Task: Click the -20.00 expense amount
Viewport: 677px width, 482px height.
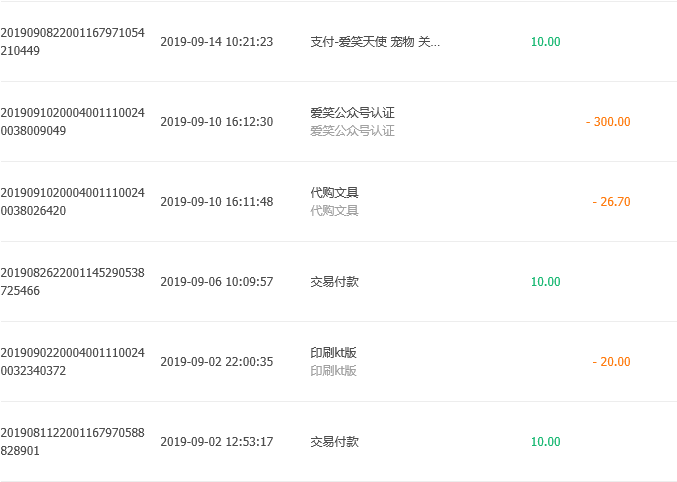Action: [x=611, y=362]
